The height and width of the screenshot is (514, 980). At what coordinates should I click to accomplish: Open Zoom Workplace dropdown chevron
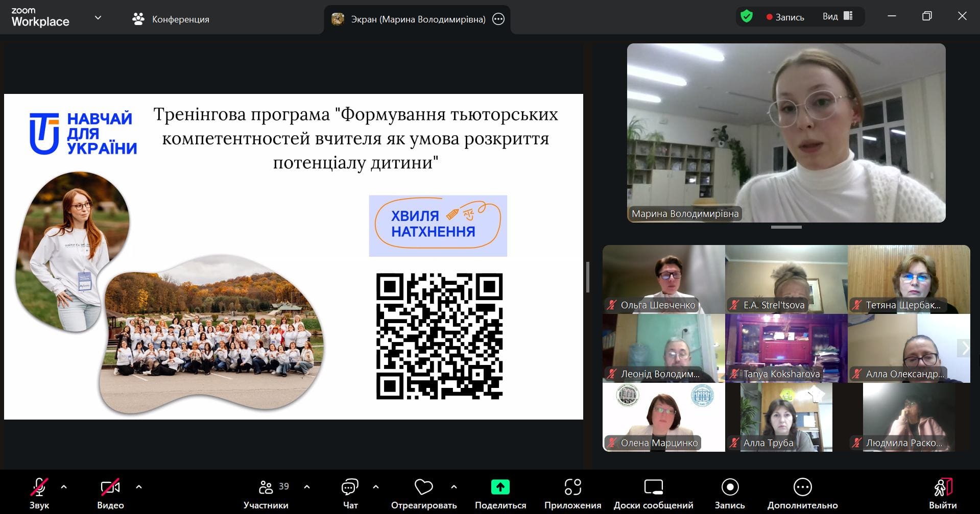tap(98, 18)
